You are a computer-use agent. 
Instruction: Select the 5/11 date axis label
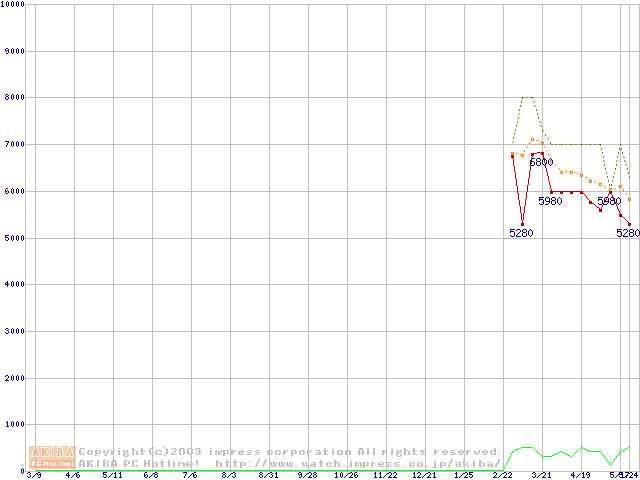point(111,475)
